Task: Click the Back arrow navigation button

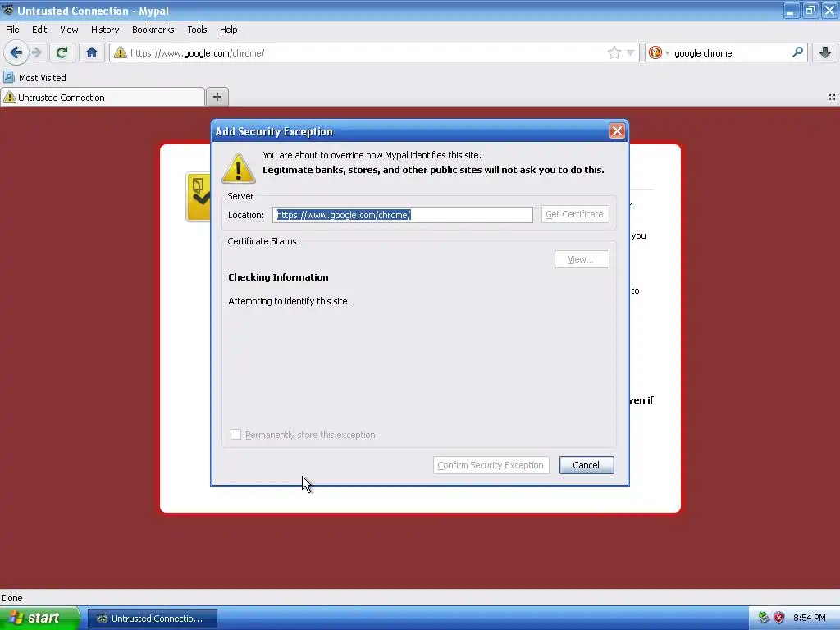Action: (x=16, y=52)
